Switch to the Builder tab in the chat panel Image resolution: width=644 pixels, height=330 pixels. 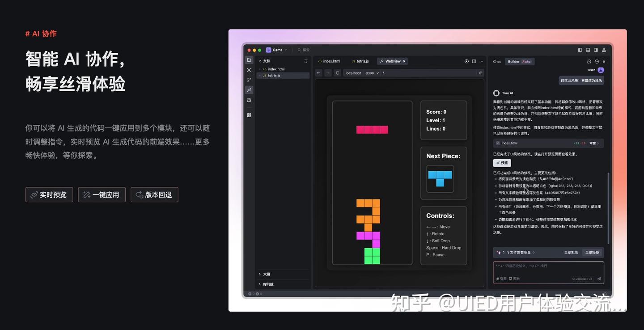514,61
